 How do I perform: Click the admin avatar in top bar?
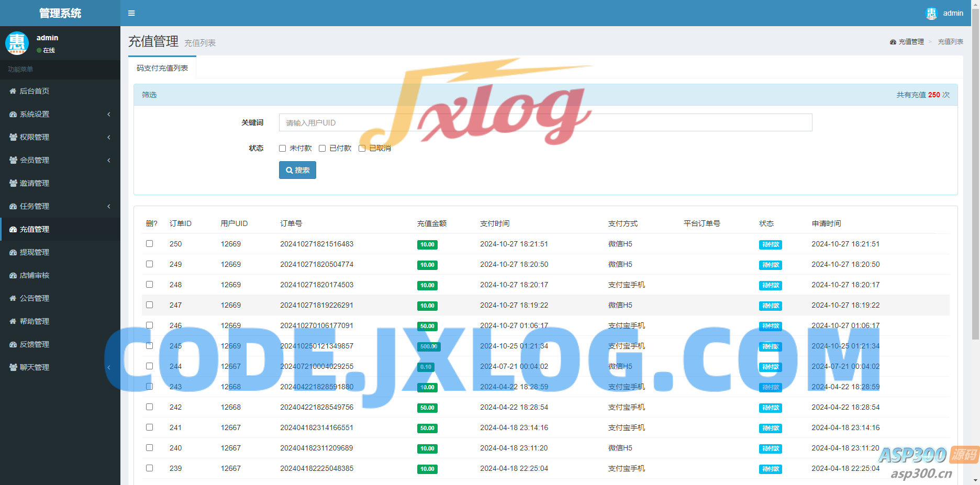(x=931, y=14)
